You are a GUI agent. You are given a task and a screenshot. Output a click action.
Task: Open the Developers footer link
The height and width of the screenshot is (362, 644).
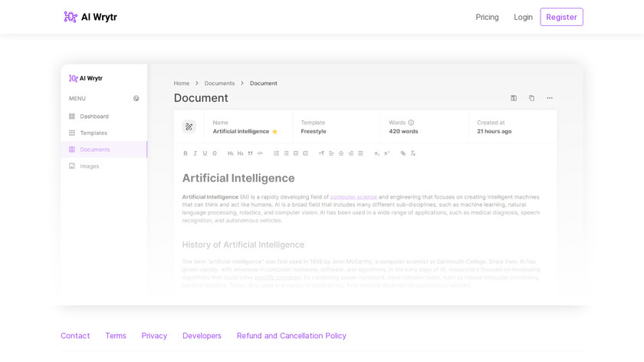click(x=202, y=336)
